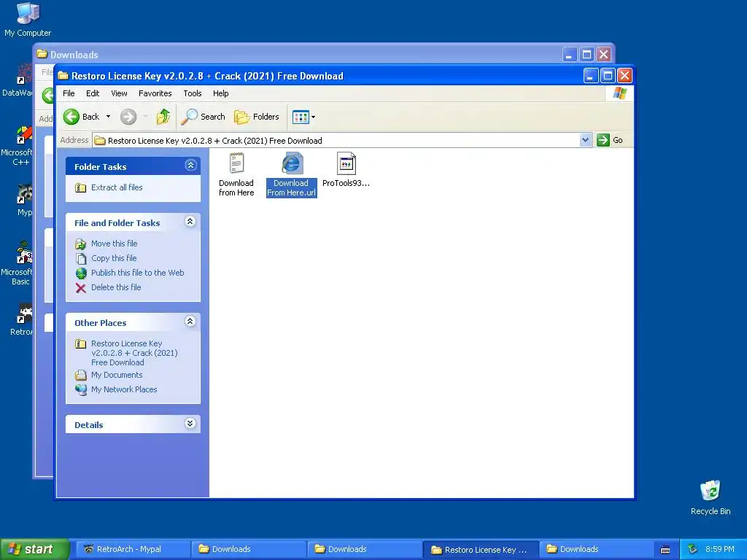Click the Extract all files zip icon
Viewport: 747px width, 560px height.
81,188
